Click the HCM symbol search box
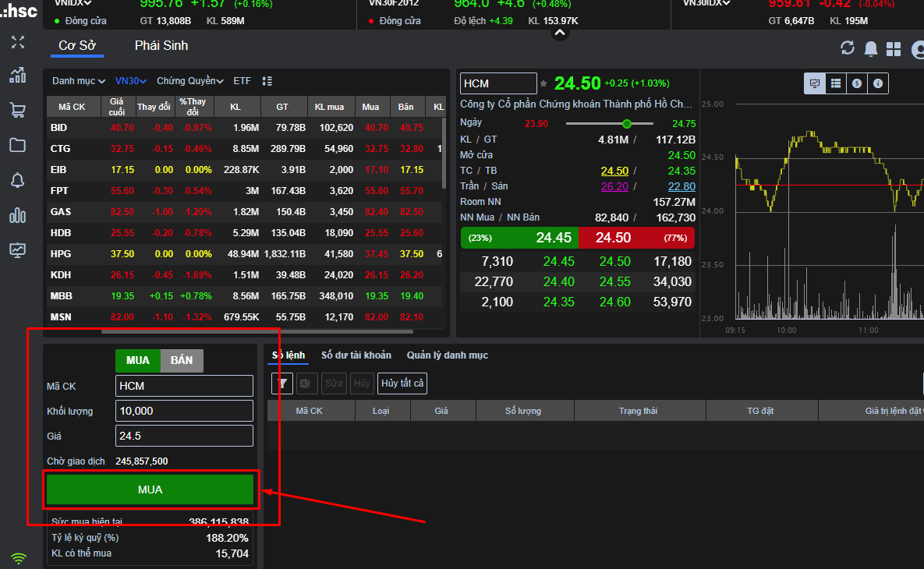This screenshot has width=924, height=569. (498, 83)
